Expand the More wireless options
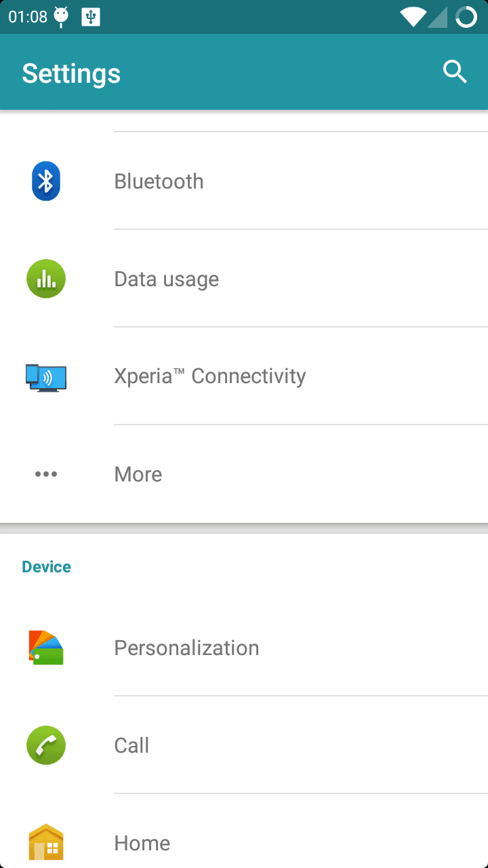 [138, 474]
